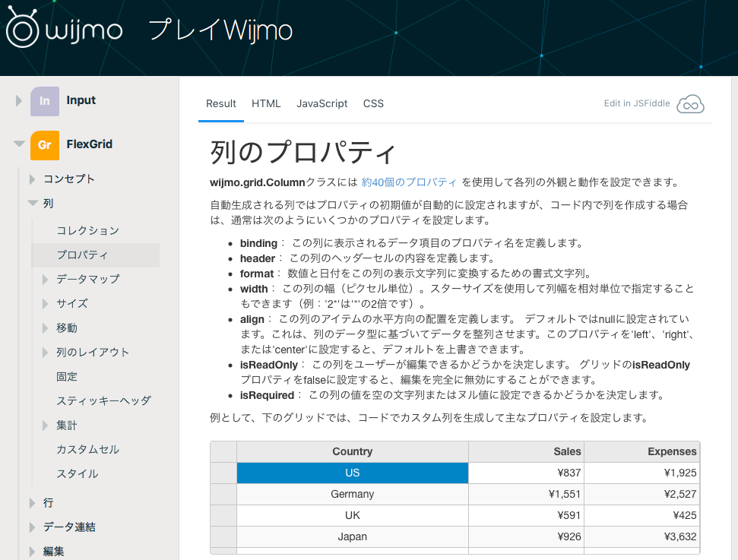Open the 約40個のプロパティ link
738x560 pixels.
pyautogui.click(x=409, y=182)
